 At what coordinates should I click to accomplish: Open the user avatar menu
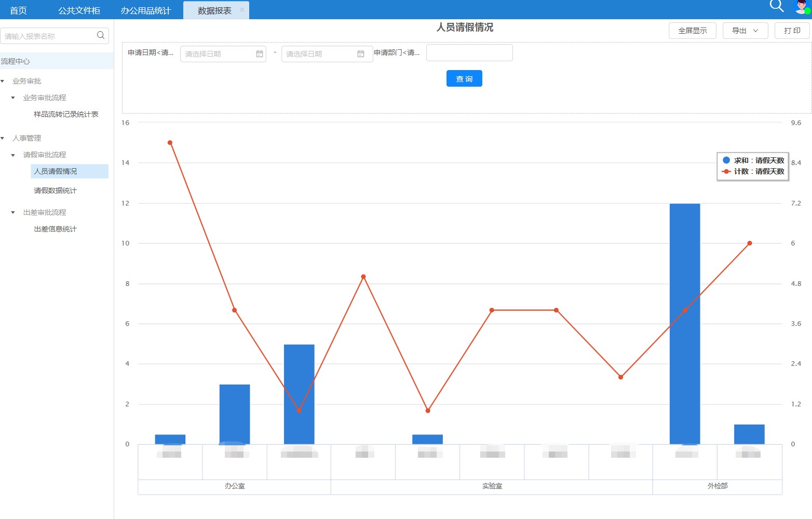click(802, 6)
